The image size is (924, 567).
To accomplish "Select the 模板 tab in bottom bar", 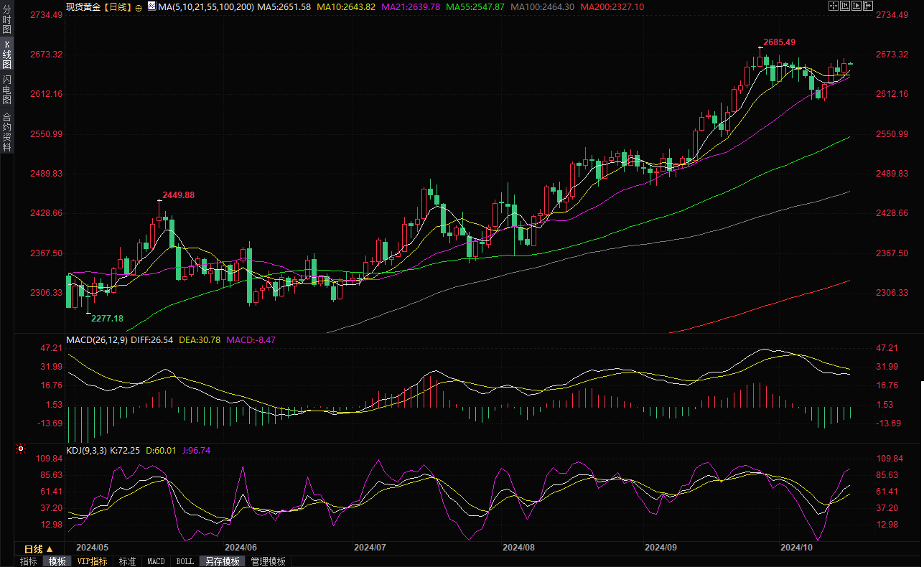I will tap(57, 561).
